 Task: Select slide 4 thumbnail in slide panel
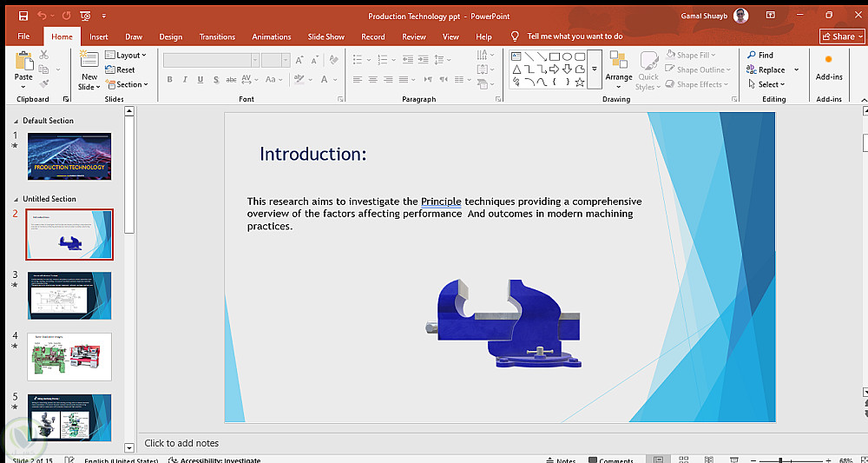coord(69,356)
